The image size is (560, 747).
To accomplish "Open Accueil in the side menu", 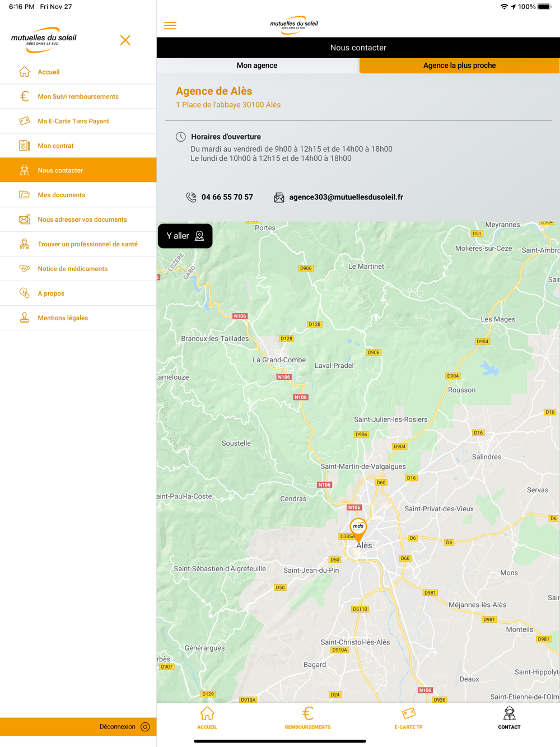I will click(78, 72).
